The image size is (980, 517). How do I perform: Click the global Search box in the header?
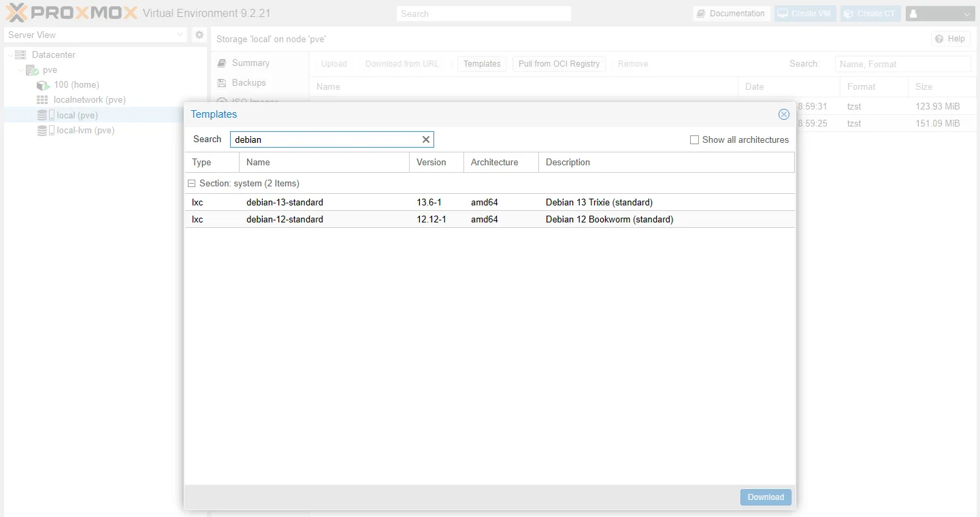pyautogui.click(x=484, y=14)
